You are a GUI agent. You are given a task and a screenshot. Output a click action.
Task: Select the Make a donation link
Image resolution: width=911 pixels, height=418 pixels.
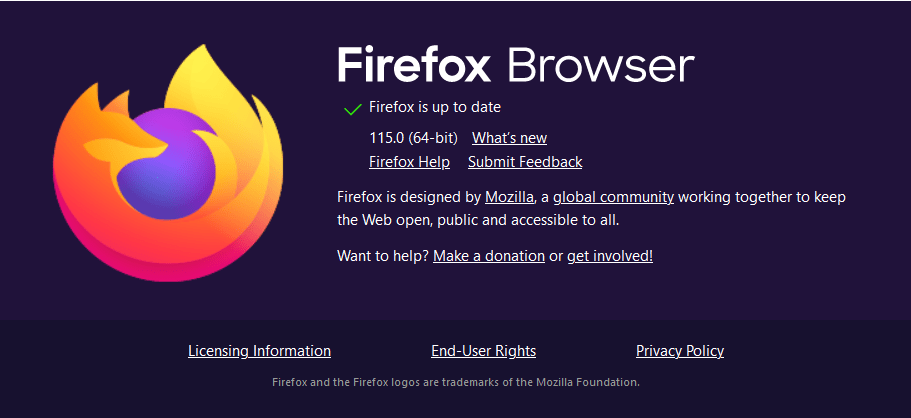pos(489,256)
